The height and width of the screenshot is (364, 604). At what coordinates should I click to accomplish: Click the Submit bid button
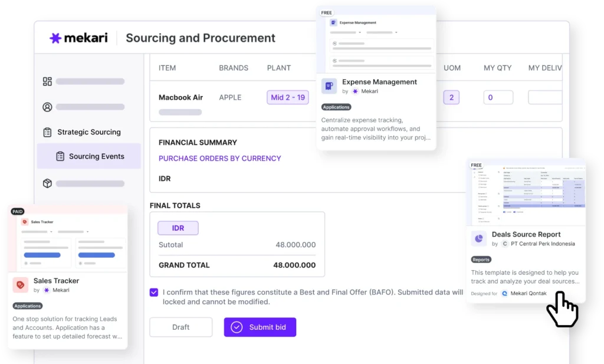(x=260, y=327)
